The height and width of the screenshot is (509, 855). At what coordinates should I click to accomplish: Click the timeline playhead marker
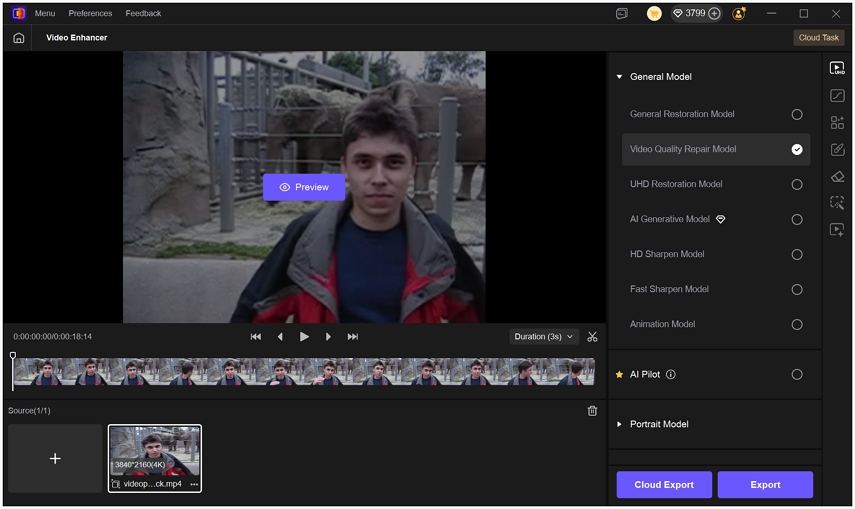pyautogui.click(x=13, y=356)
